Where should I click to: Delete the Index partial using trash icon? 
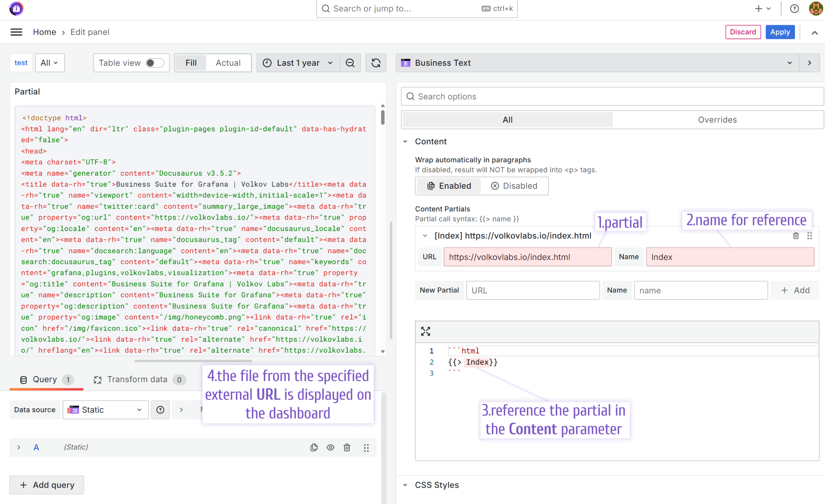(x=795, y=236)
